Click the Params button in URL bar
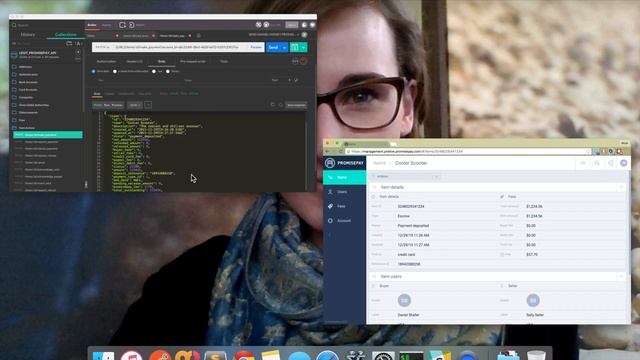The width and height of the screenshot is (640, 360). coord(256,47)
